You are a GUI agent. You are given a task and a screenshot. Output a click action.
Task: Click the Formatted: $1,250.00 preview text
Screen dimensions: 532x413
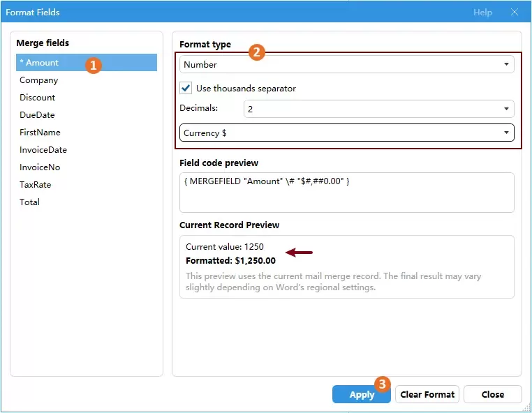230,261
